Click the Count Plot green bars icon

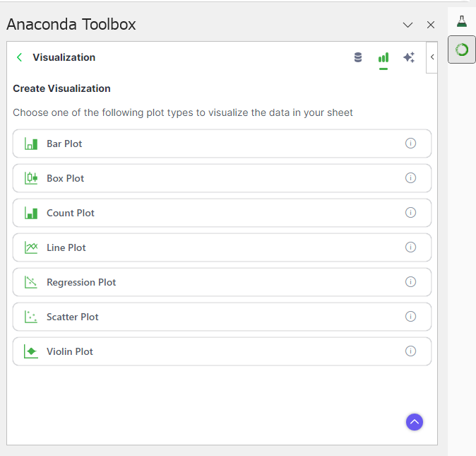(x=31, y=213)
